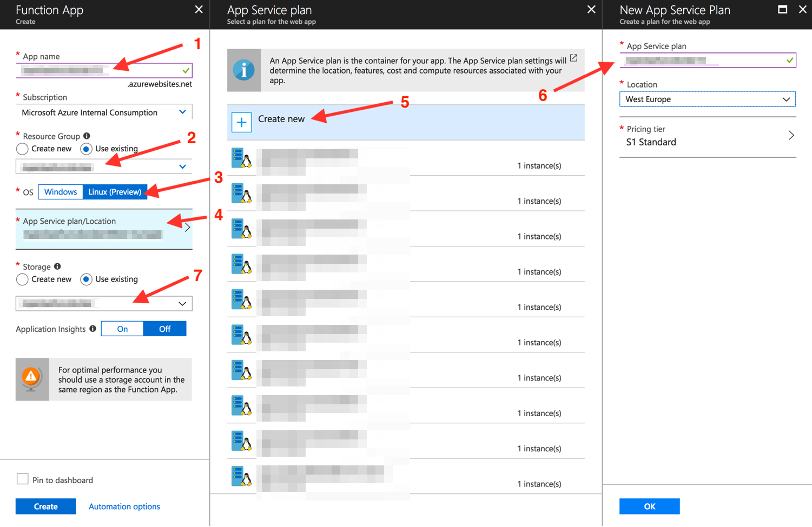Close the New App Service Plan blade
812x527 pixels.
pyautogui.click(x=803, y=9)
